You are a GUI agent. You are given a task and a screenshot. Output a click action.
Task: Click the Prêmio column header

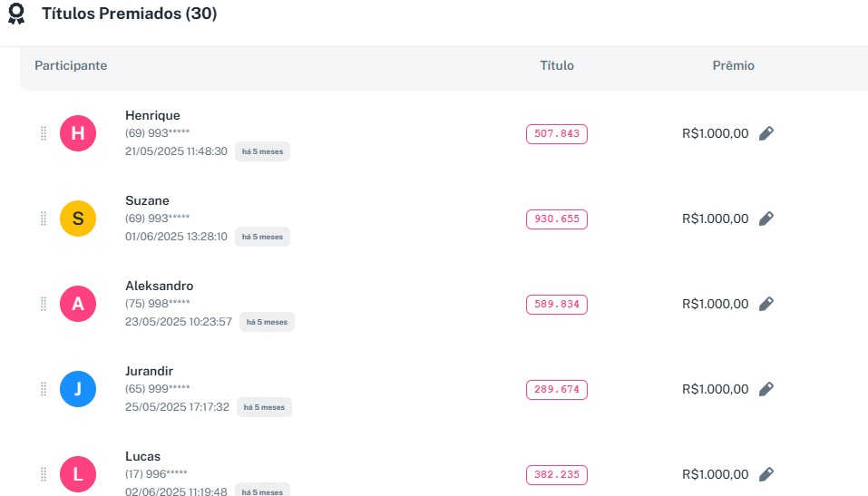pos(733,65)
